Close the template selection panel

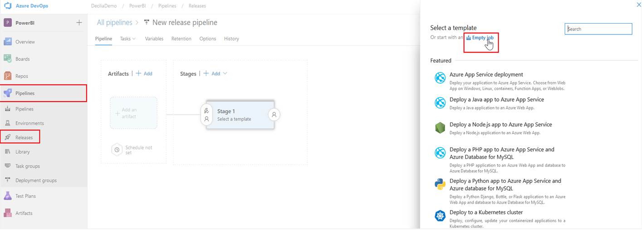pyautogui.click(x=639, y=4)
